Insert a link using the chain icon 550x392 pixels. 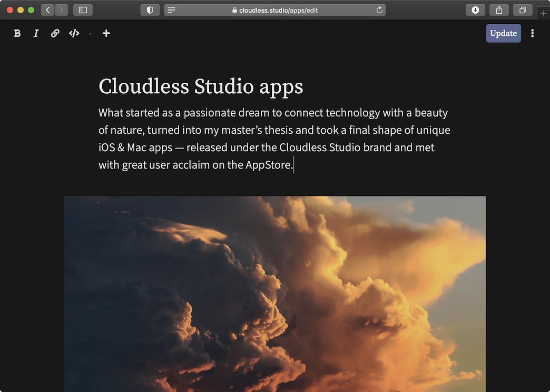(55, 33)
